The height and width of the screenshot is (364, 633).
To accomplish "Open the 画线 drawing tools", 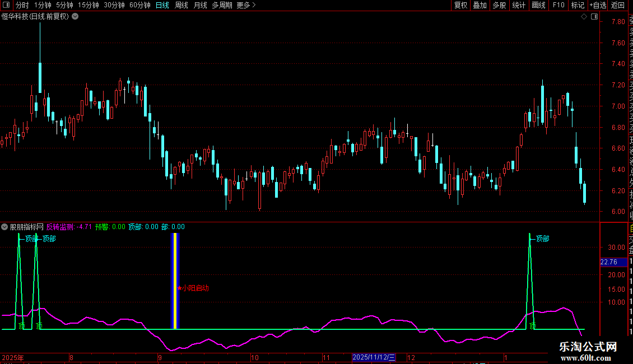I will click(538, 5).
